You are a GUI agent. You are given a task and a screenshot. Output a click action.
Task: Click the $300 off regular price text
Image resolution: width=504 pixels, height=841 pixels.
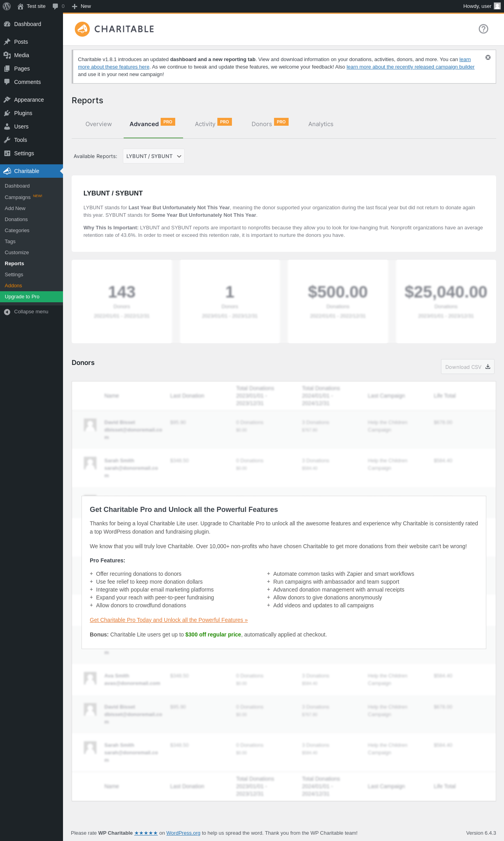click(x=213, y=634)
